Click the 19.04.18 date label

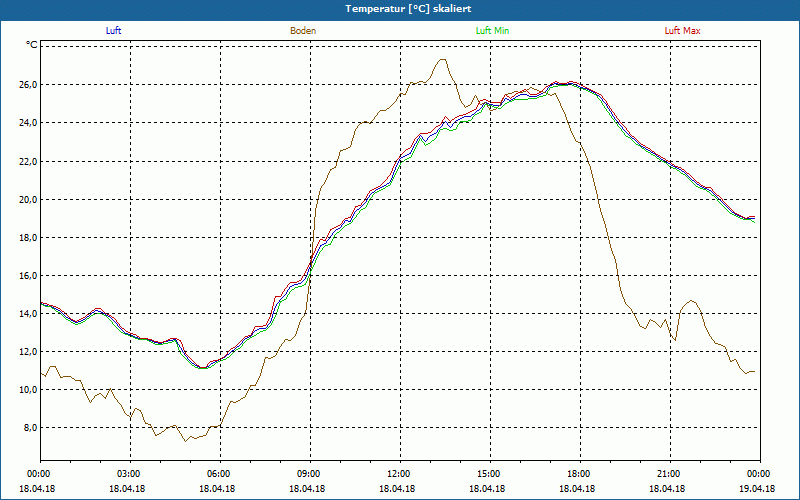757,489
